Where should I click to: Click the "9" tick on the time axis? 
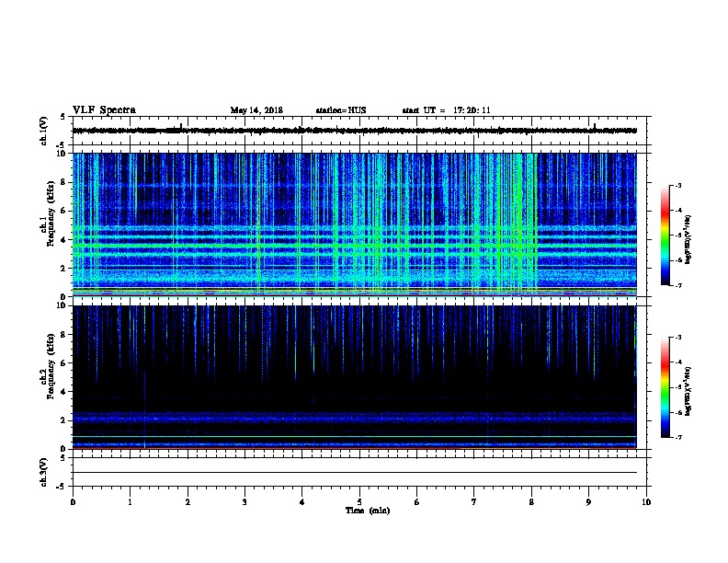588,502
